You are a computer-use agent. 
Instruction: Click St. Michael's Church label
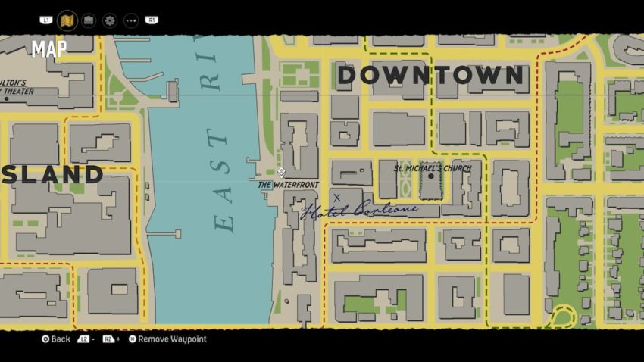[x=433, y=168]
